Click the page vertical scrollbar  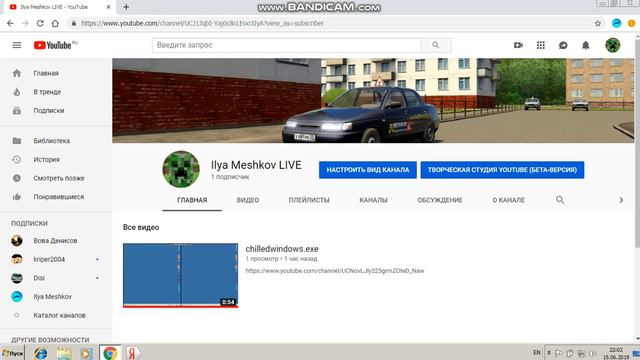(637, 143)
